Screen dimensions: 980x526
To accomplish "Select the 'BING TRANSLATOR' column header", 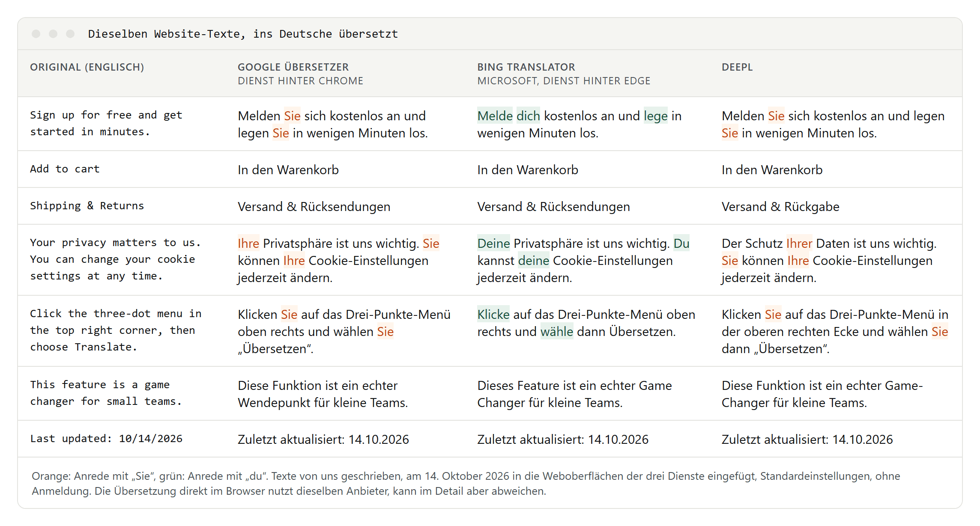I will [x=526, y=67].
